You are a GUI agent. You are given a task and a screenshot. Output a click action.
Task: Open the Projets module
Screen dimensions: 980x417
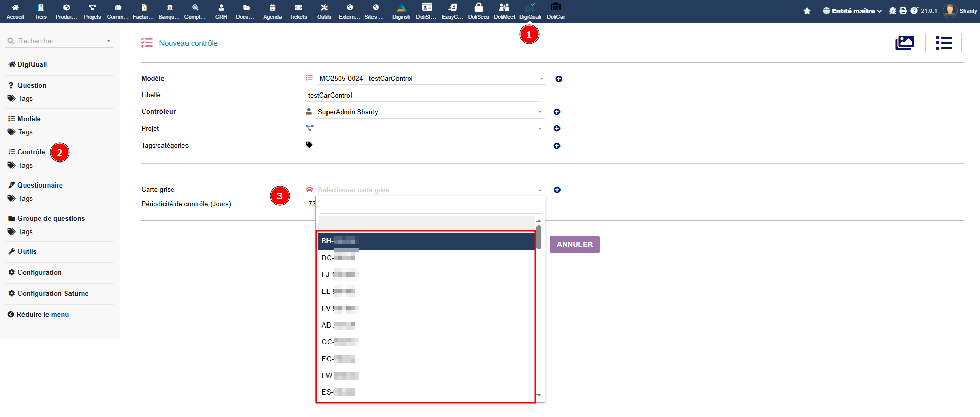[x=92, y=11]
